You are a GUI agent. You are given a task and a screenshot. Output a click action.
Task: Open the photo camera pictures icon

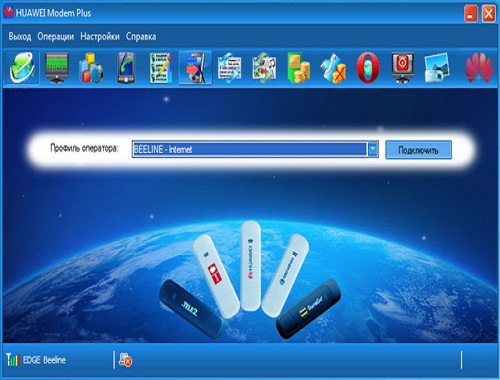click(x=437, y=68)
